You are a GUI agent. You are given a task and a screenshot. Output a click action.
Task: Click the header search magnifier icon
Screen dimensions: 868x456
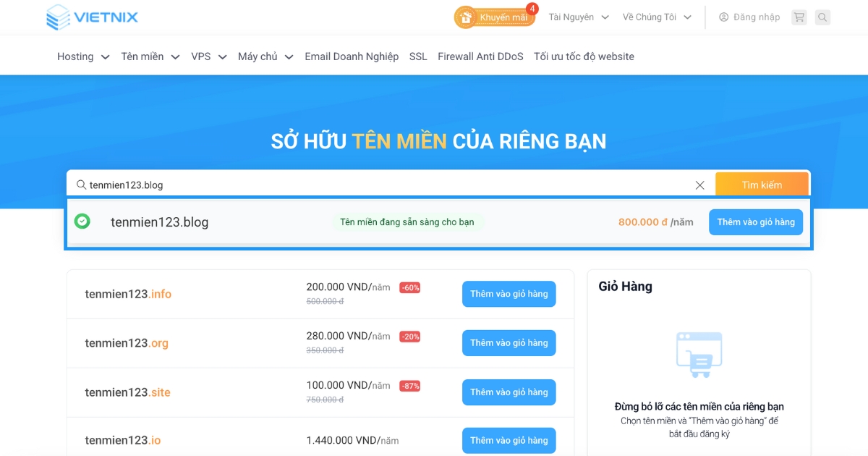coord(822,17)
